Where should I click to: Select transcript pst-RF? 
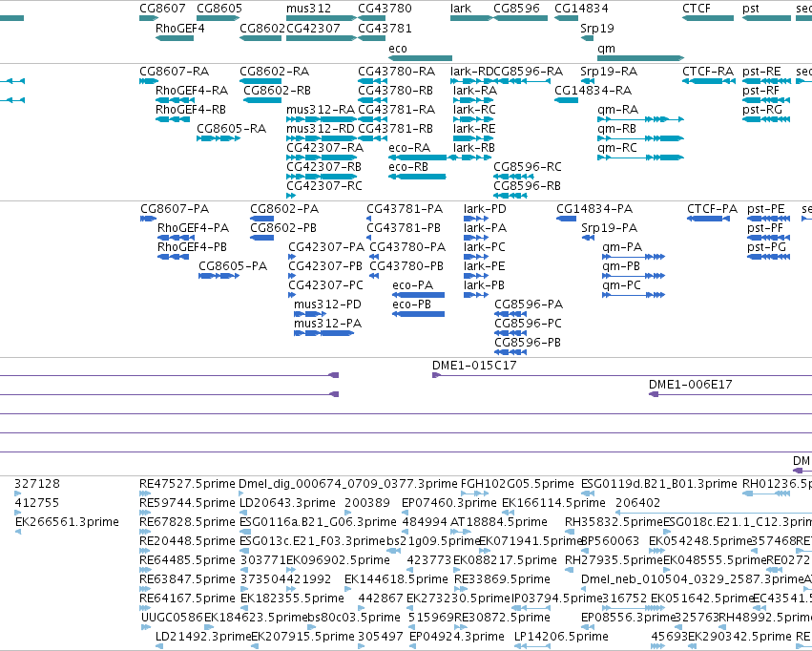[760, 91]
